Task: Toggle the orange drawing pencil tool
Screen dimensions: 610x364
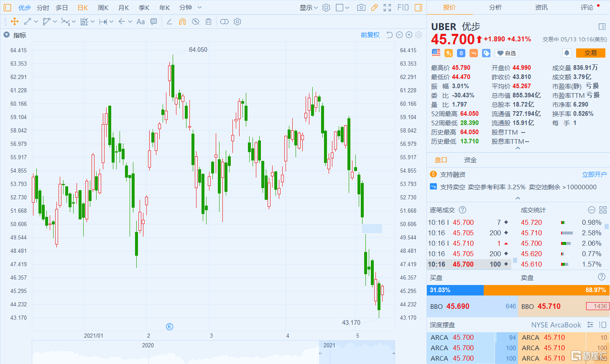Action: [x=374, y=8]
